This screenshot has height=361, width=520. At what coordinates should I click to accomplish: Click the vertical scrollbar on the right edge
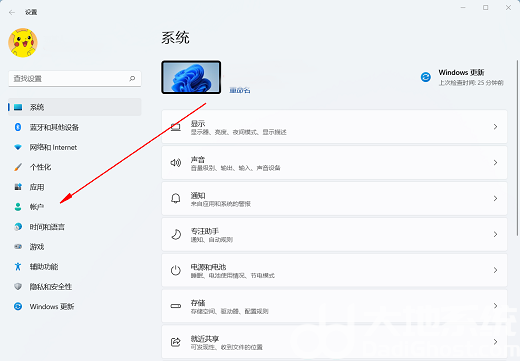[x=517, y=148]
